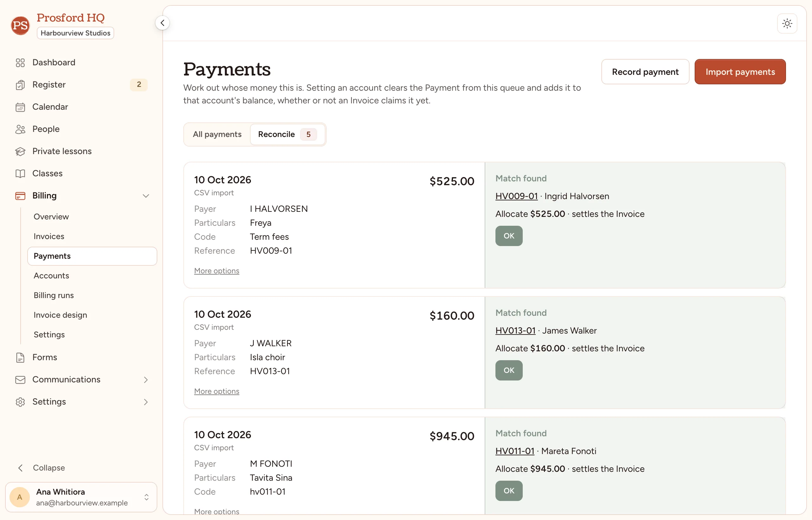This screenshot has height=520, width=812.
Task: Collapse the Billing section chevron
Action: point(146,196)
